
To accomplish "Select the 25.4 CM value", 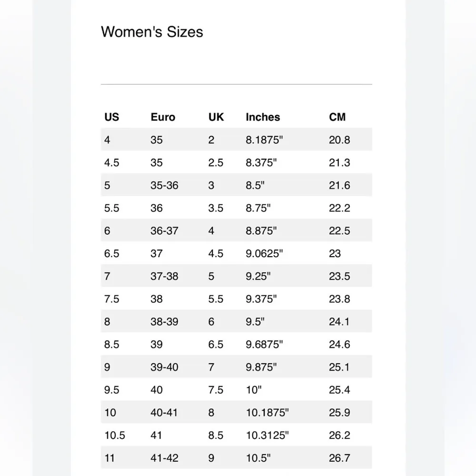I will [339, 390].
